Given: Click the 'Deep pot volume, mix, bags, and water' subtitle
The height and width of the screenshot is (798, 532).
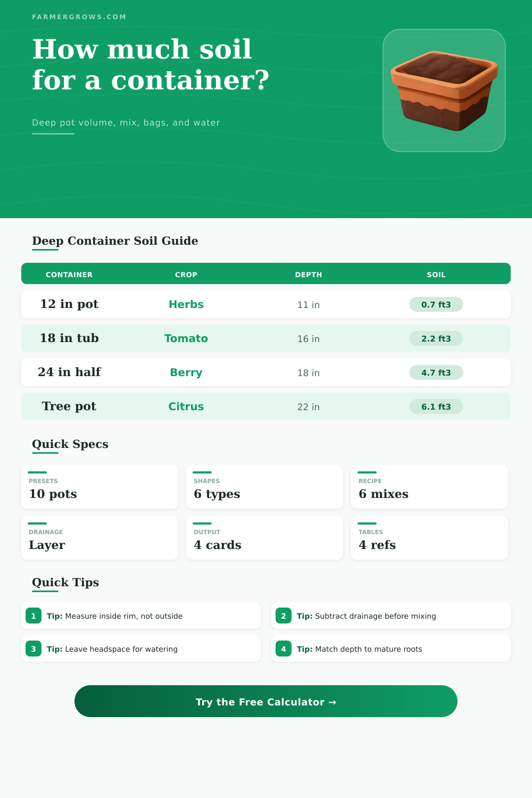Looking at the screenshot, I should coord(126,122).
